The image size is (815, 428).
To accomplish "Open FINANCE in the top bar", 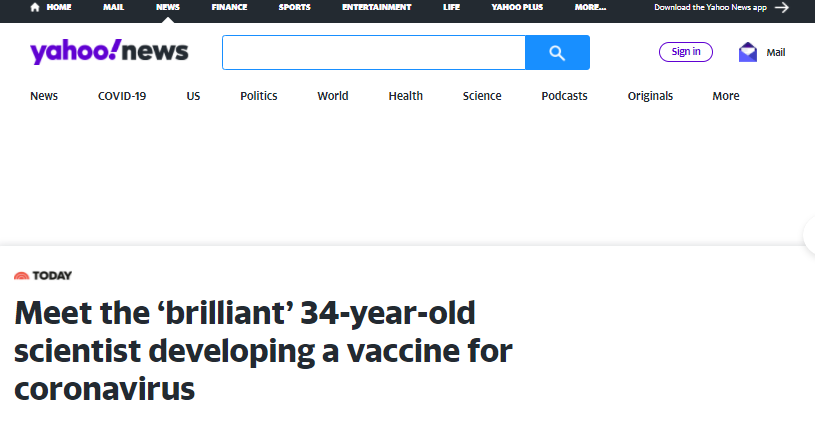I will [229, 7].
